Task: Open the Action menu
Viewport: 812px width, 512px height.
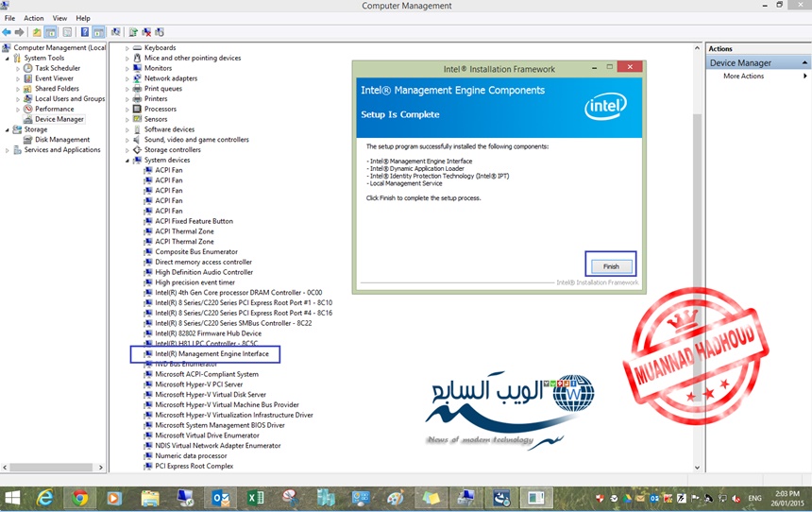Action: coord(34,18)
